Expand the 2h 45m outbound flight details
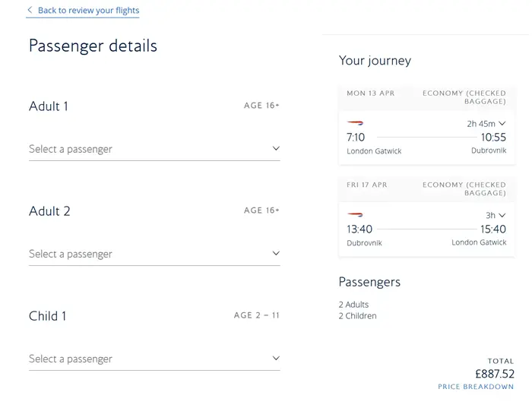Image resolution: width=532 pixels, height=408 pixels. click(486, 124)
